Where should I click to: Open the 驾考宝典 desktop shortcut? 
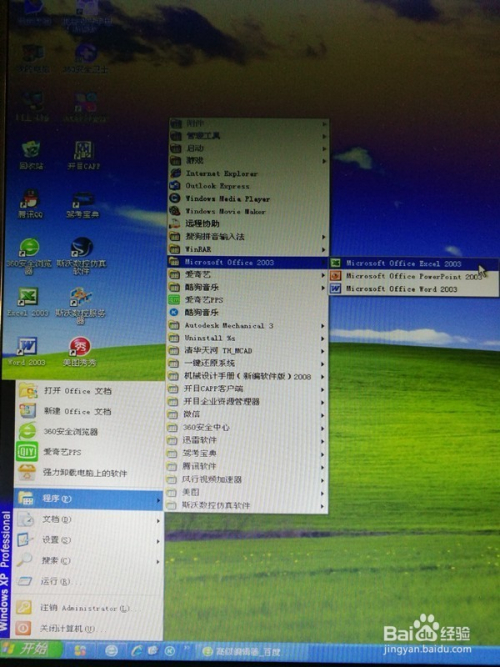click(83, 205)
